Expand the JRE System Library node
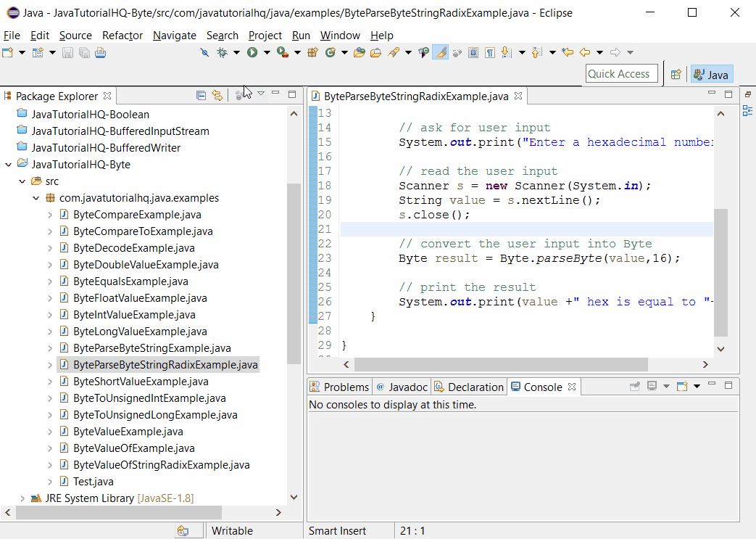The height and width of the screenshot is (539, 756). tap(21, 498)
